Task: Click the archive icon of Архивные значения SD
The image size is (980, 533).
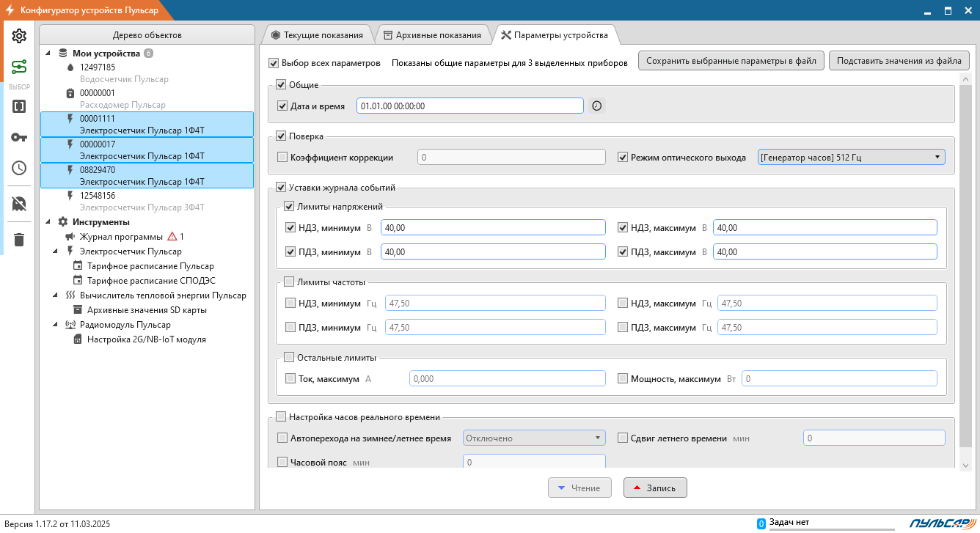Action: [x=78, y=310]
